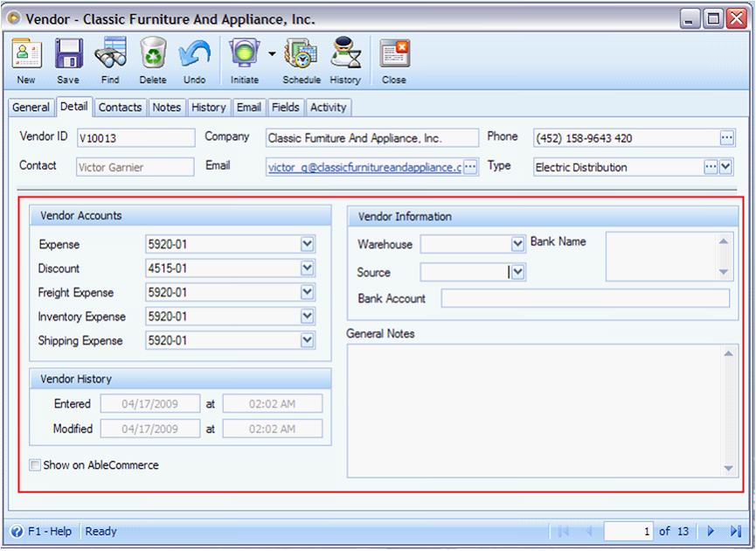Go to next vendor record

pos(711,531)
